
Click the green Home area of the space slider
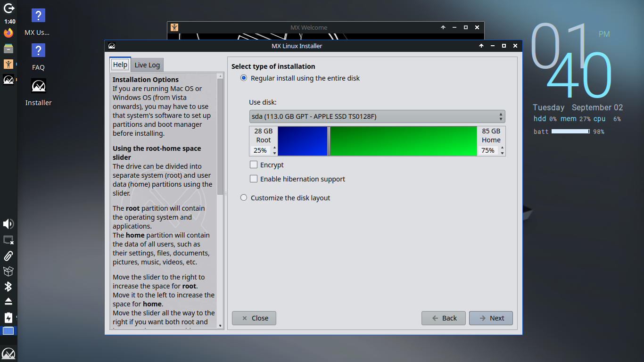pyautogui.click(x=403, y=140)
